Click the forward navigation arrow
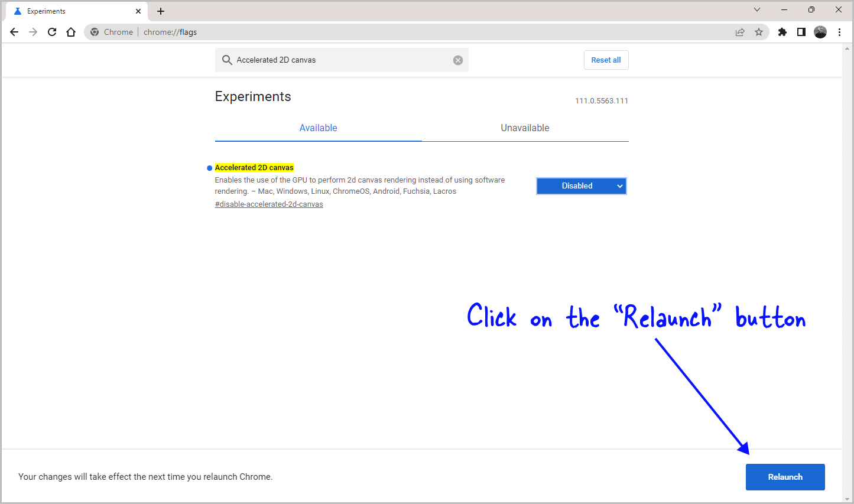Screen dimensions: 854x504 tap(33, 32)
